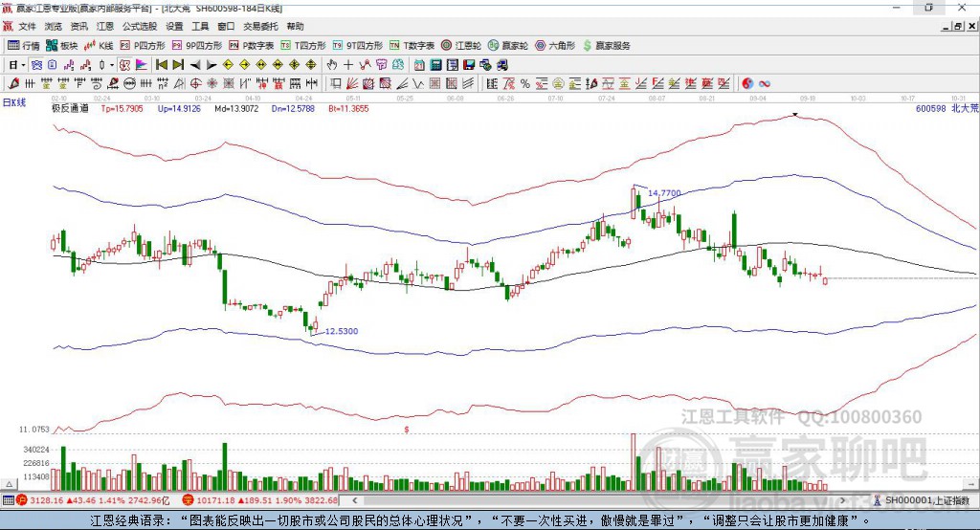980x530 pixels.
Task: Open the 六角形 hexagon tool
Action: 555,46
